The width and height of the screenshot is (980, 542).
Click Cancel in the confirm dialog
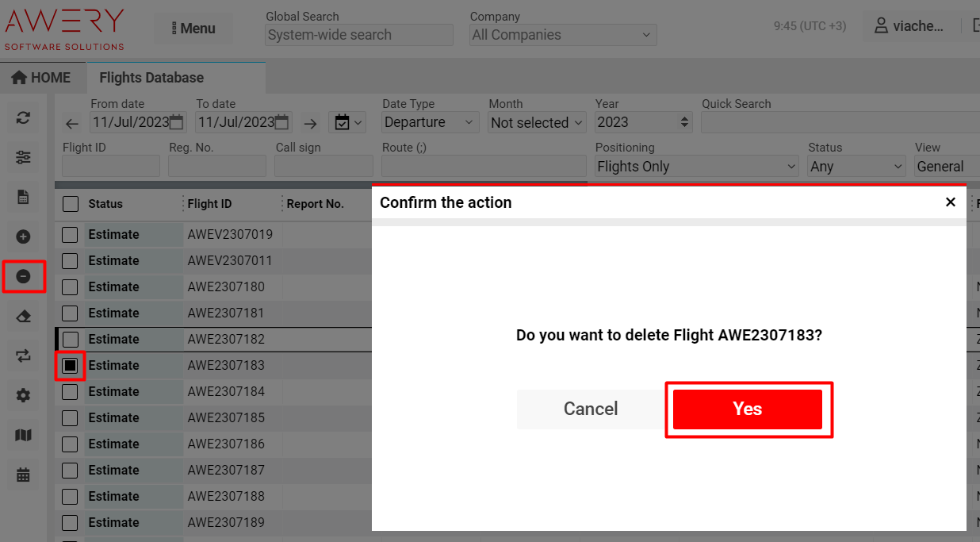(591, 409)
